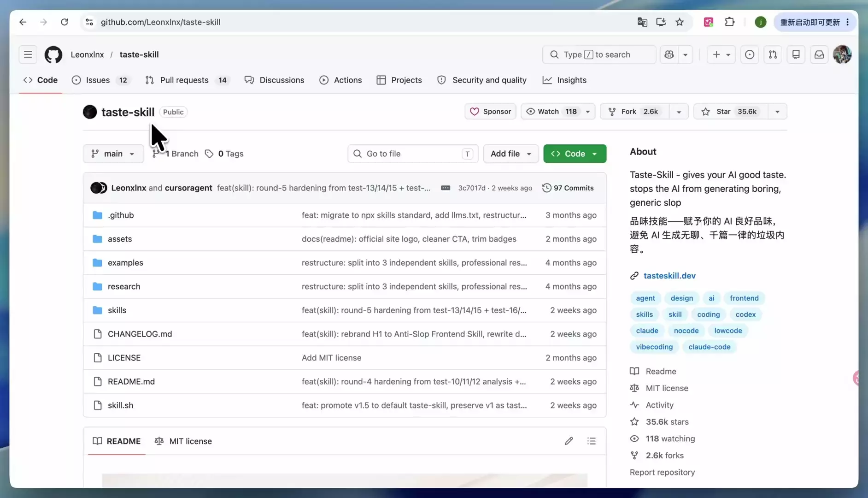Image resolution: width=868 pixels, height=498 pixels.
Task: Open the notifications inbox icon
Action: tap(819, 54)
